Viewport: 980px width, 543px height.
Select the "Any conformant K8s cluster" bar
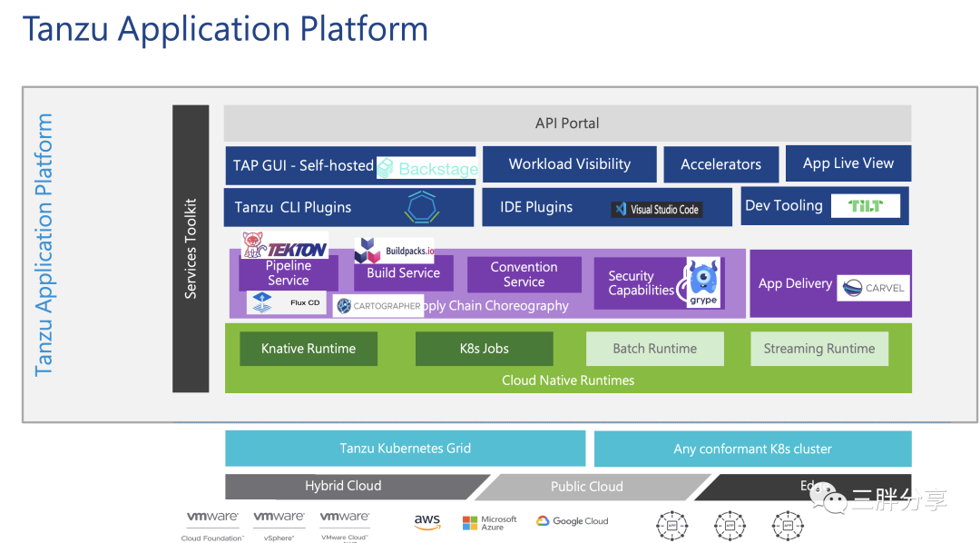click(752, 449)
